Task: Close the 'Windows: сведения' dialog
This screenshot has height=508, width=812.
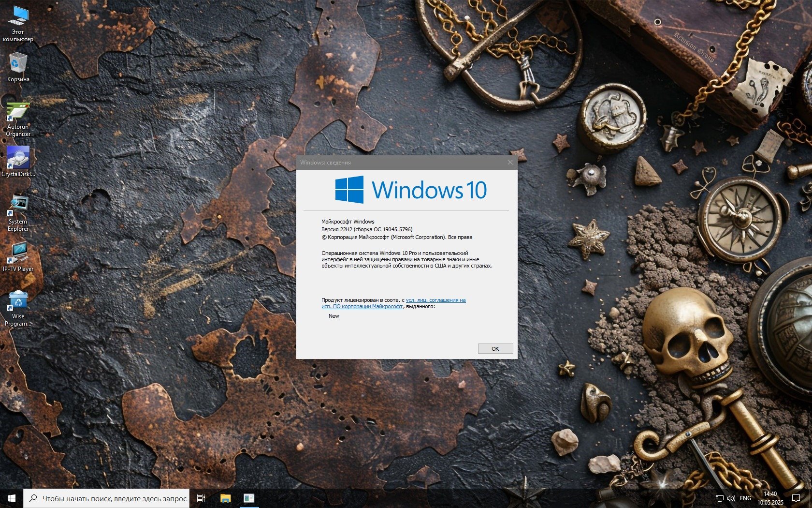Action: pyautogui.click(x=510, y=162)
